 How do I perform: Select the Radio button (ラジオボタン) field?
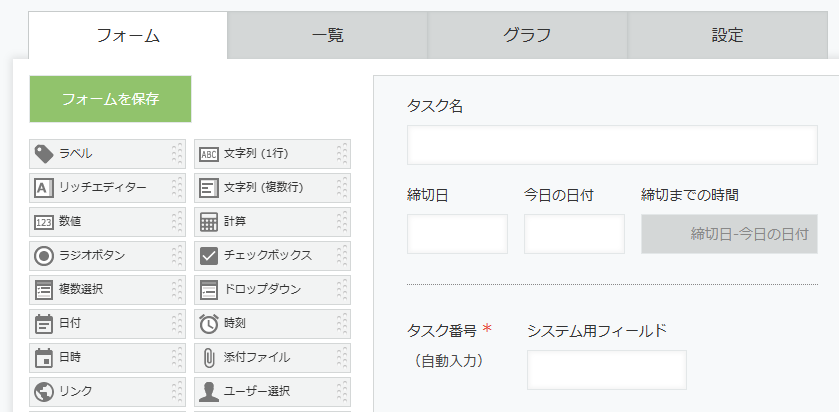(x=100, y=256)
